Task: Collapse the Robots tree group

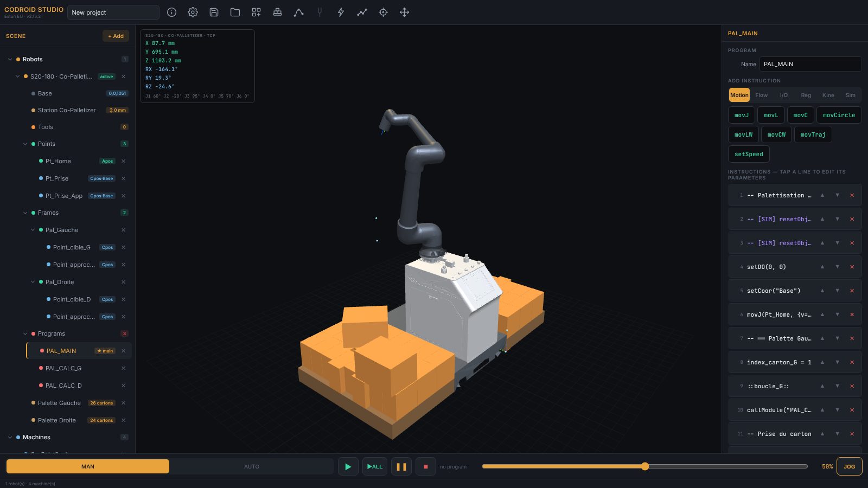Action: click(x=10, y=60)
